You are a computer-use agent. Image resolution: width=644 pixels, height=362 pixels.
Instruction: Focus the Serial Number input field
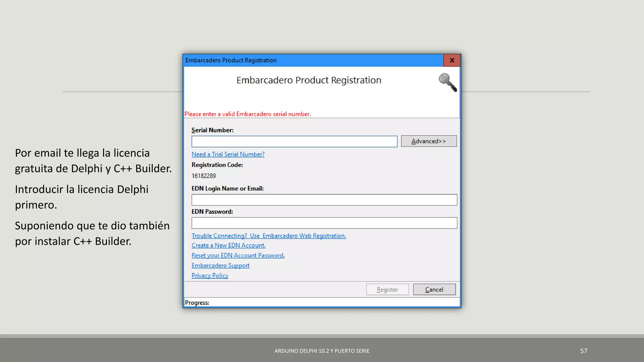pyautogui.click(x=294, y=141)
